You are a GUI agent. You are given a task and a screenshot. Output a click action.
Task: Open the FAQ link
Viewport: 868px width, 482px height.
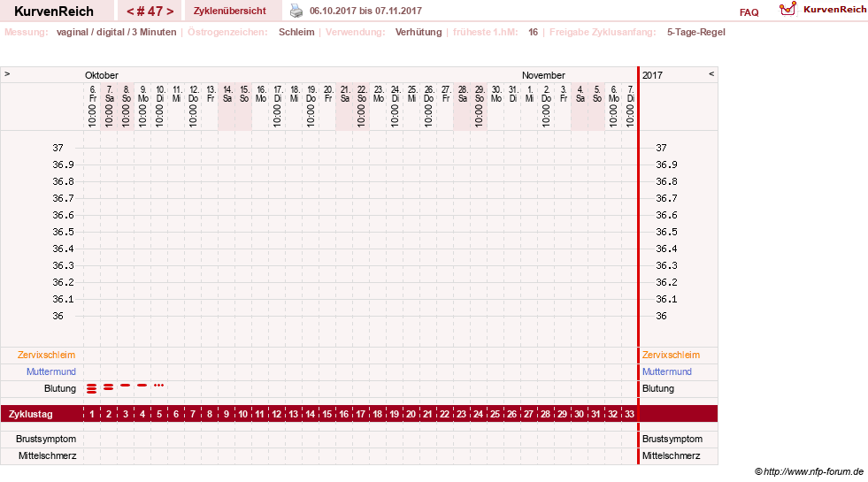749,12
